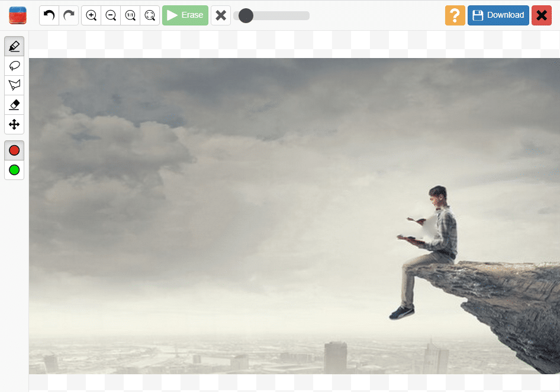Zoom in on the image
Image resolution: width=560 pixels, height=392 pixels.
click(x=91, y=15)
